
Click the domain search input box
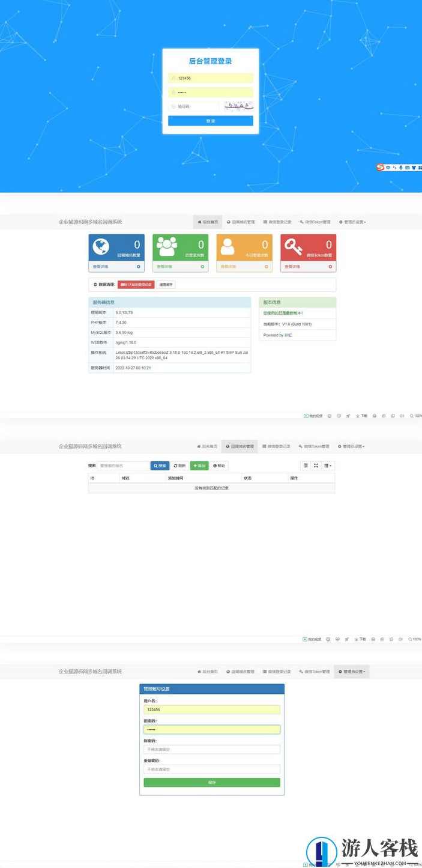point(123,466)
